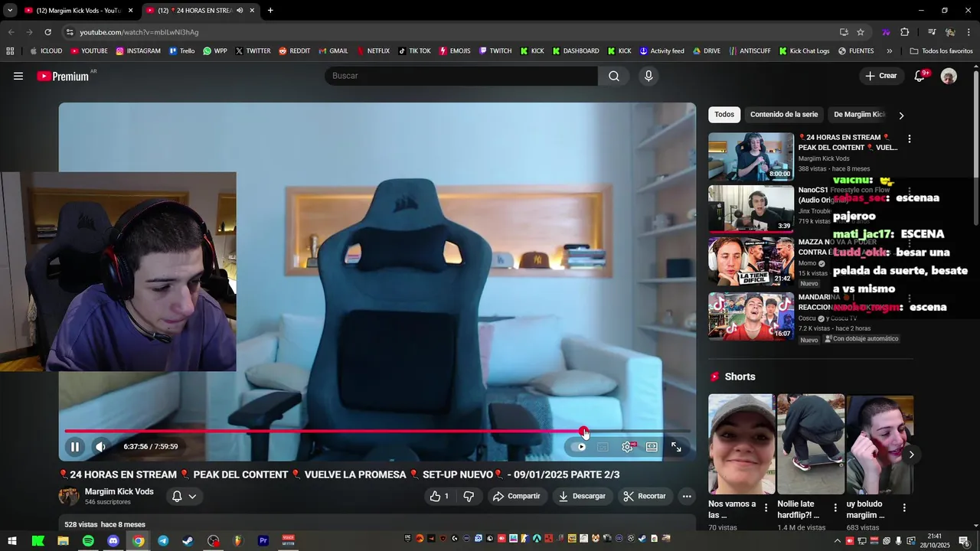The image size is (980, 551).
Task: Open the MAZZA 21:42 video thumbnail
Action: click(751, 261)
